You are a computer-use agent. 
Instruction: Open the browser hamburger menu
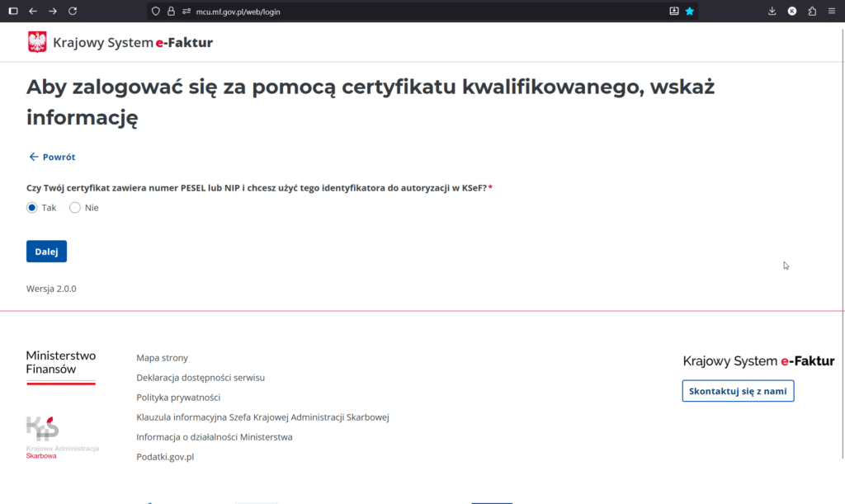tap(832, 11)
